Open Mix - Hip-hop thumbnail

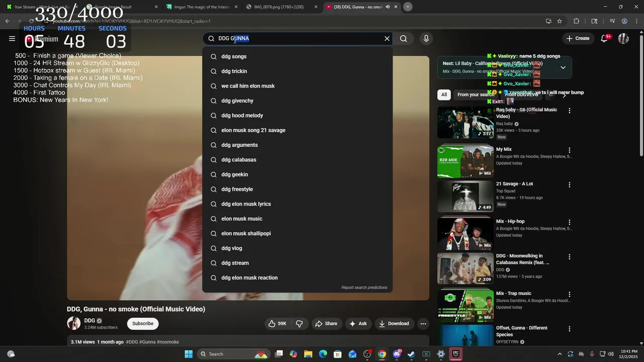tap(465, 234)
